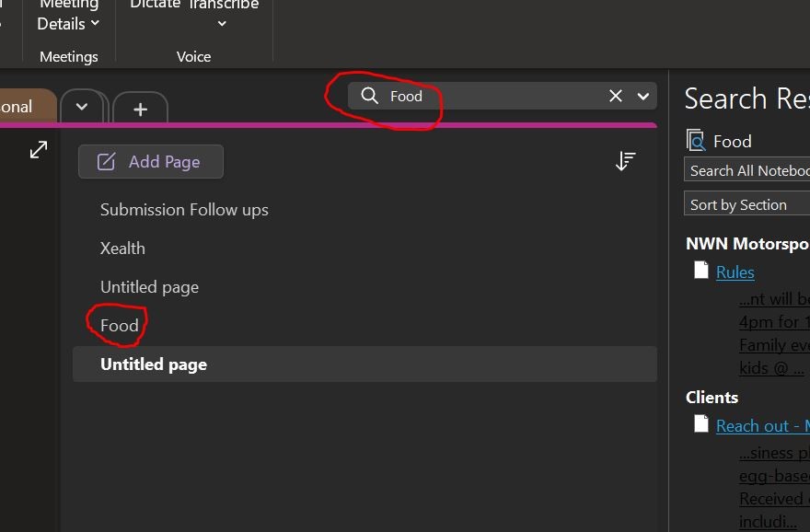Expand the Transcribe dropdown arrow
Screen dimensions: 810x532
(x=222, y=24)
